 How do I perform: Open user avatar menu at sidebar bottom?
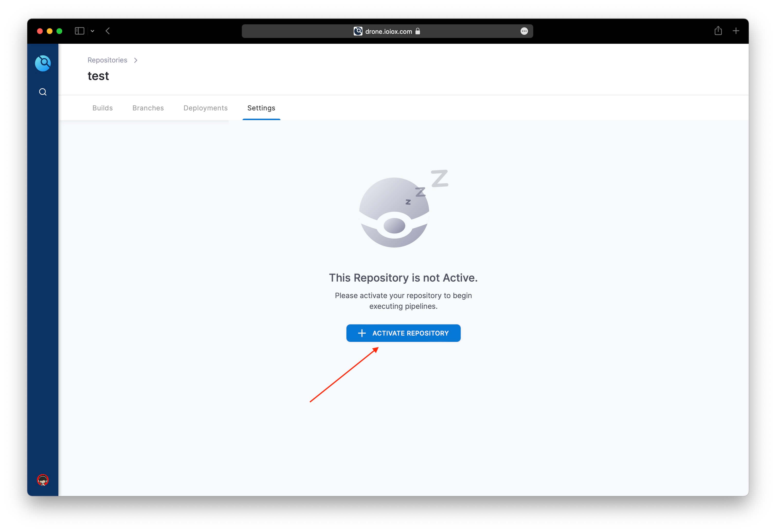pyautogui.click(x=43, y=480)
